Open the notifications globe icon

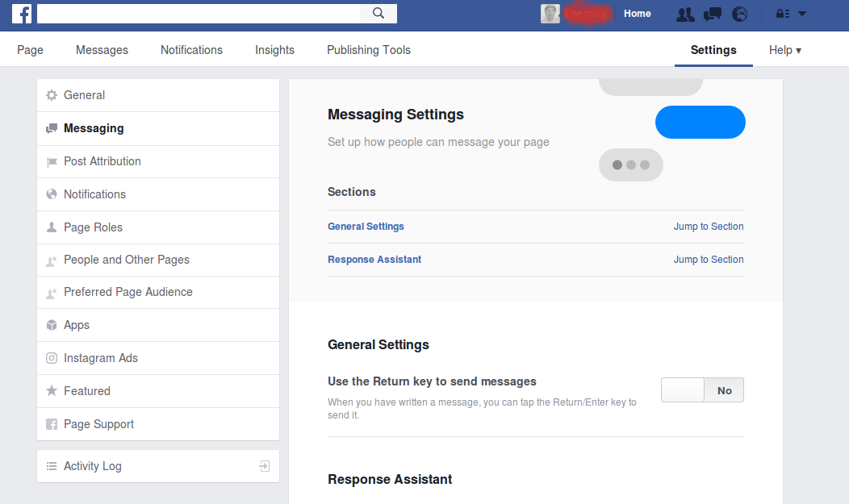click(739, 14)
